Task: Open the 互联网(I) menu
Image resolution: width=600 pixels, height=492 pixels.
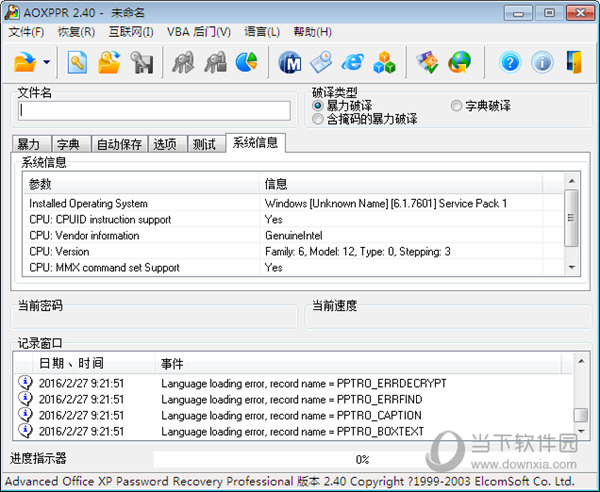Action: [131, 32]
